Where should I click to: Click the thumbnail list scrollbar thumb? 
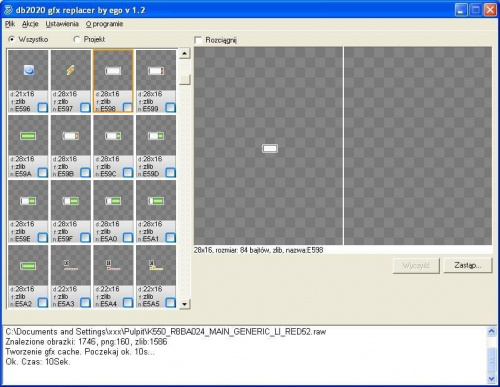tap(184, 79)
